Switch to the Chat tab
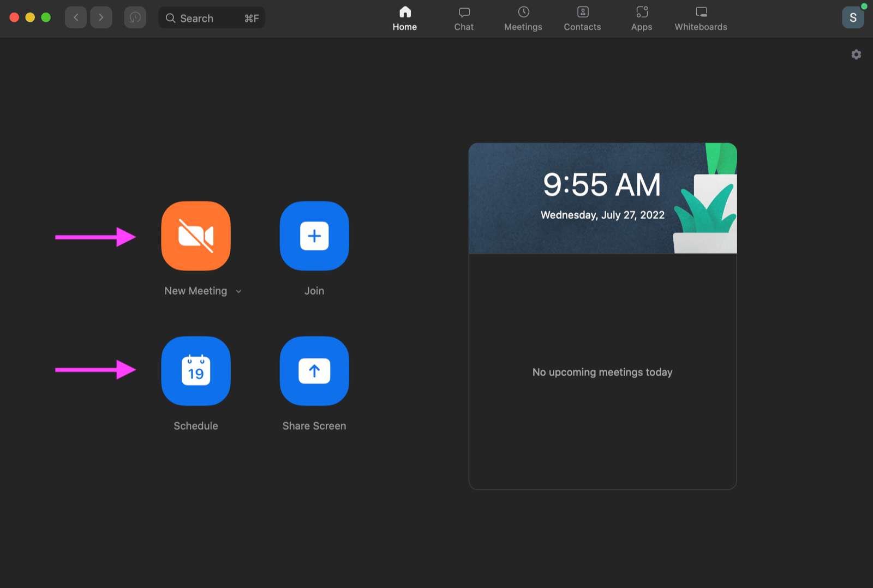This screenshot has width=873, height=588. [x=464, y=19]
